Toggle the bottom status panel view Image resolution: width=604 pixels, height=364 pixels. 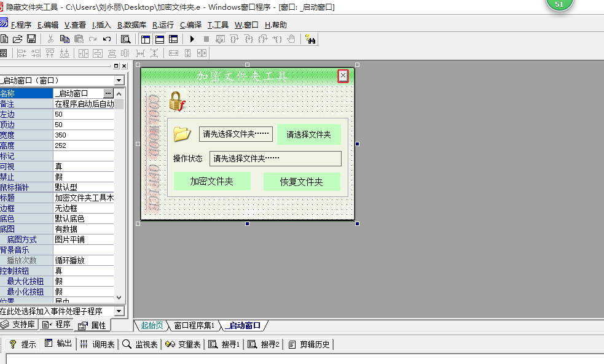click(x=160, y=39)
